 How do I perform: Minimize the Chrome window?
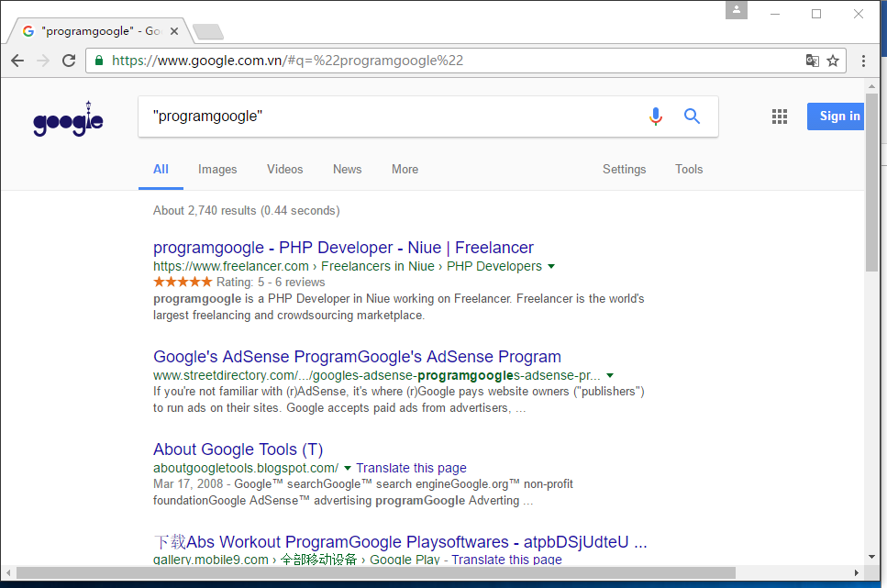775,14
